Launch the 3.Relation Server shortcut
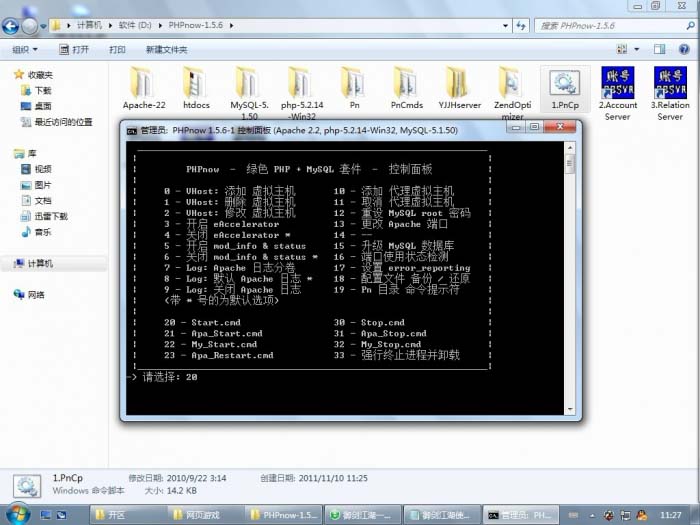 [x=670, y=84]
